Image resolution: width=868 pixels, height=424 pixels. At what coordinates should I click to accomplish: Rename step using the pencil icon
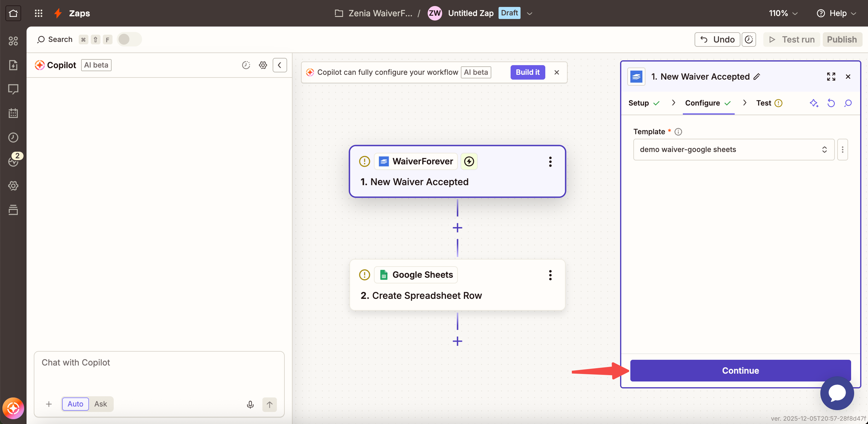tap(757, 77)
